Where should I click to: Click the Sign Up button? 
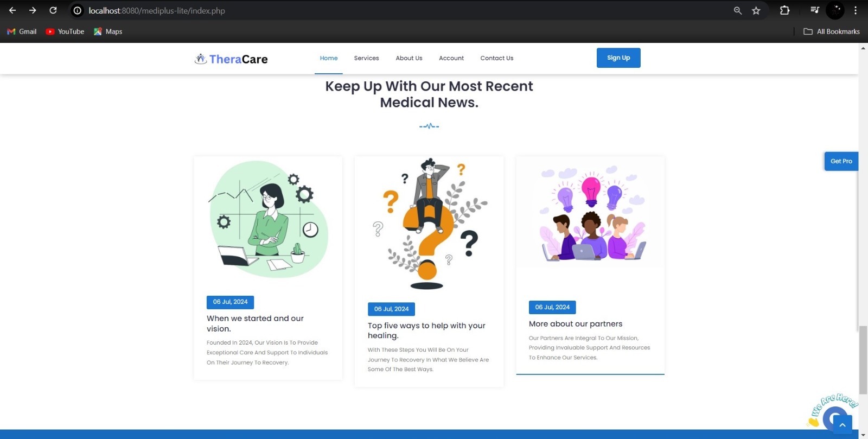[618, 58]
